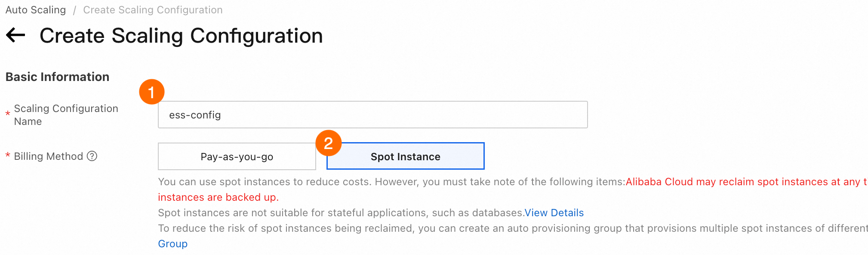
Task: Click the stateful applications note text
Action: pyautogui.click(x=341, y=213)
